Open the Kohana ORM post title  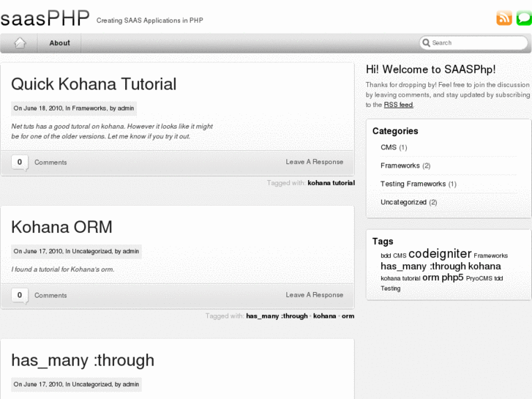click(61, 227)
